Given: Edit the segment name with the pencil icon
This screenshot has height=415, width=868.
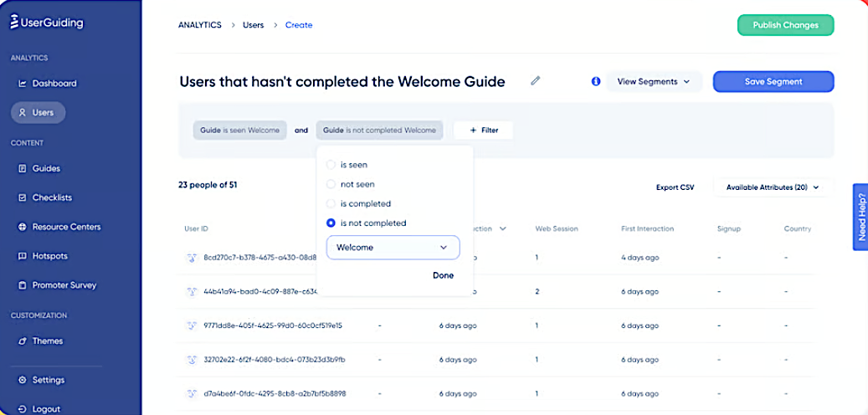Looking at the screenshot, I should (535, 81).
